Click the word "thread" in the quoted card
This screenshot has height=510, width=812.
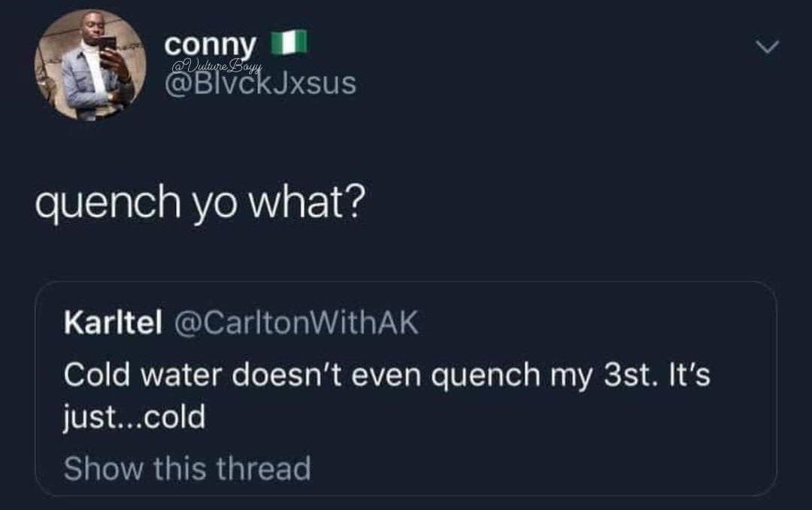(x=263, y=468)
